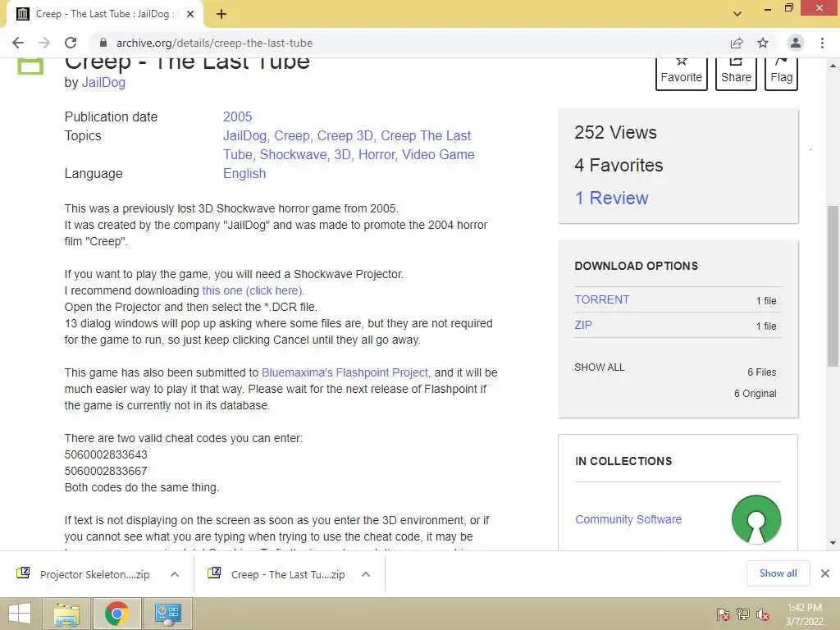Click the address bar URL
Image resolution: width=840 pixels, height=630 pixels.
click(214, 43)
